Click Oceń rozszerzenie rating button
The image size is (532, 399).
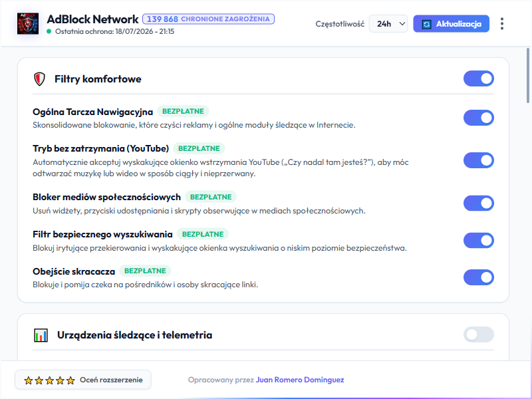coord(82,380)
